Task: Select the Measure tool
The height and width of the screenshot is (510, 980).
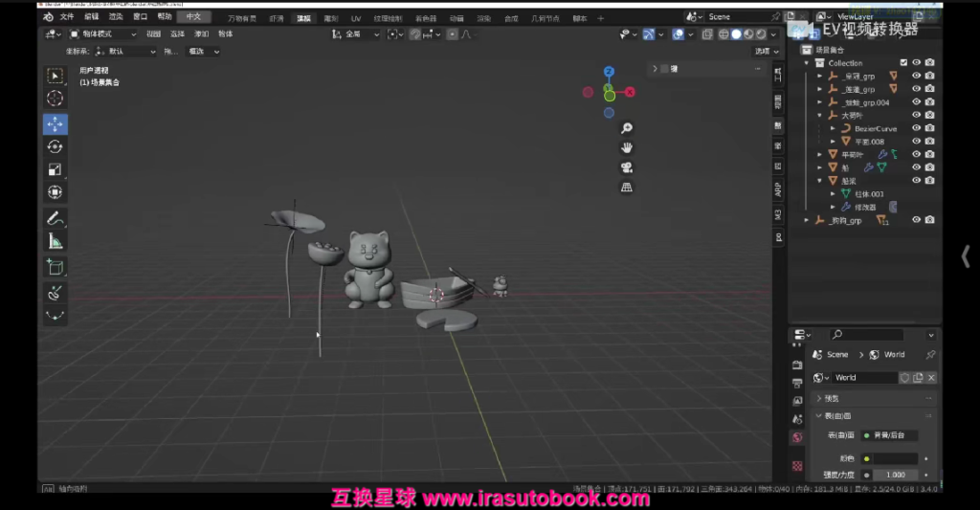Action: (x=55, y=241)
